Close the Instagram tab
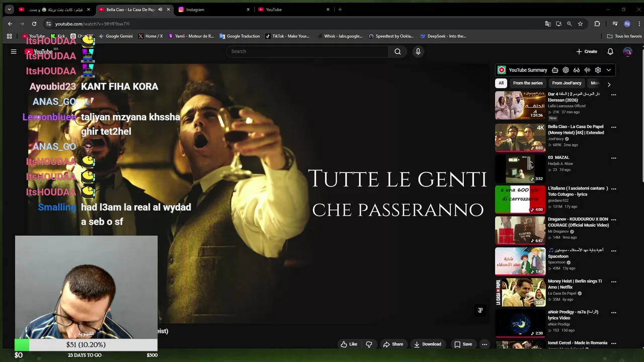This screenshot has height=362, width=644. [x=248, y=10]
